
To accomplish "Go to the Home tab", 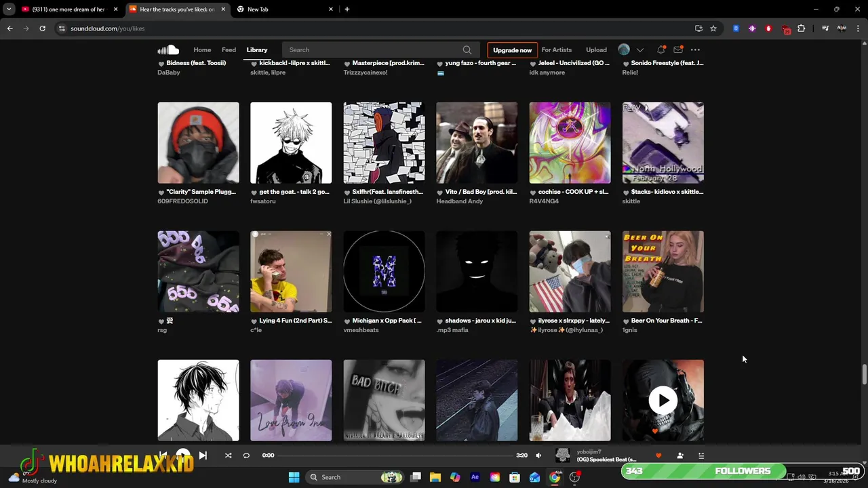I will tap(202, 49).
